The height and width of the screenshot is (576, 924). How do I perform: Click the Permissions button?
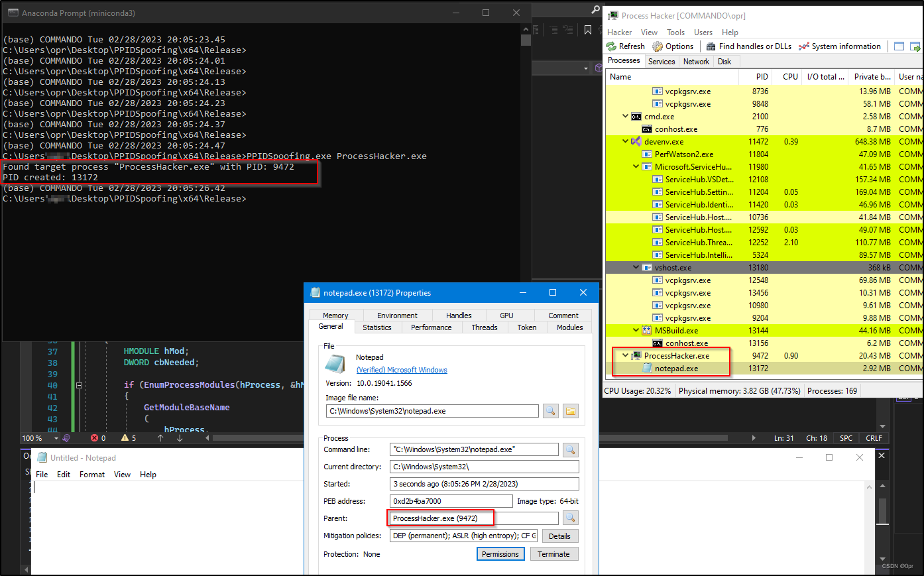(500, 554)
